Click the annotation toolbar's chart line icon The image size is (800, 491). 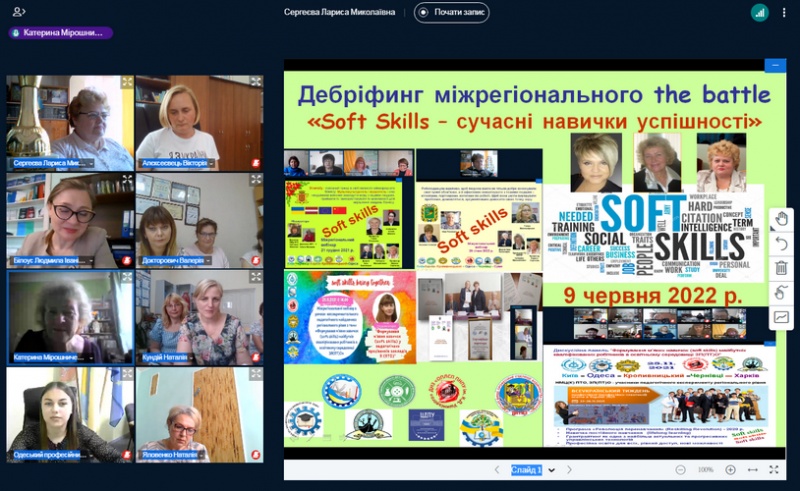click(781, 317)
